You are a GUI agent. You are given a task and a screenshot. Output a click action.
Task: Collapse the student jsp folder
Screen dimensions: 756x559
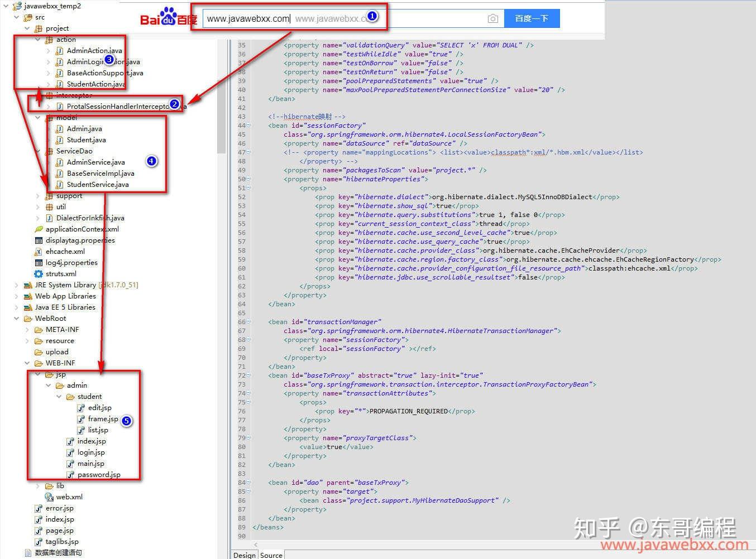pos(59,397)
